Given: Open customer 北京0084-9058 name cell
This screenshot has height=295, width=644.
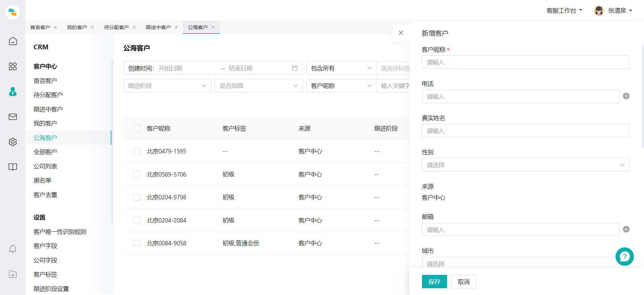Looking at the screenshot, I should coord(166,243).
